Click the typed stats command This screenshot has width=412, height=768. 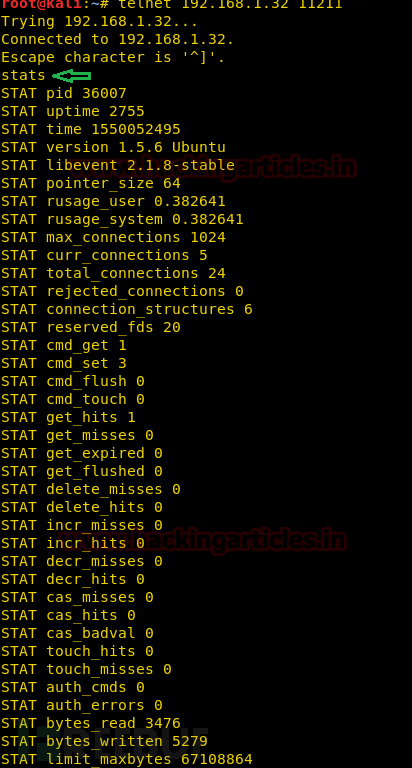(24, 75)
